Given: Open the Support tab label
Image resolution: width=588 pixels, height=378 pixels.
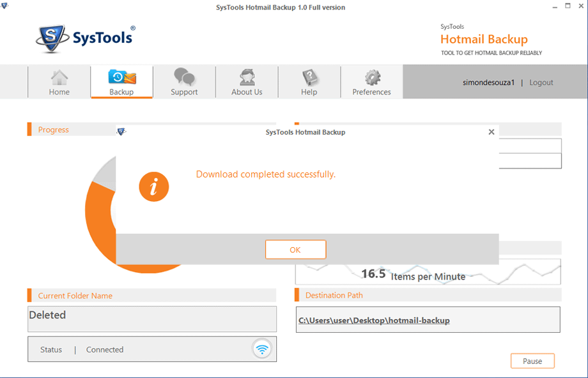Looking at the screenshot, I should (184, 92).
